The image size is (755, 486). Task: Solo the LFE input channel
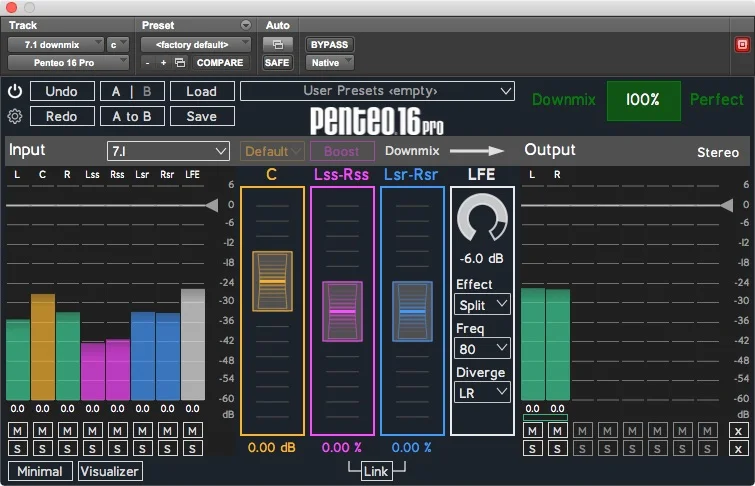coord(192,449)
